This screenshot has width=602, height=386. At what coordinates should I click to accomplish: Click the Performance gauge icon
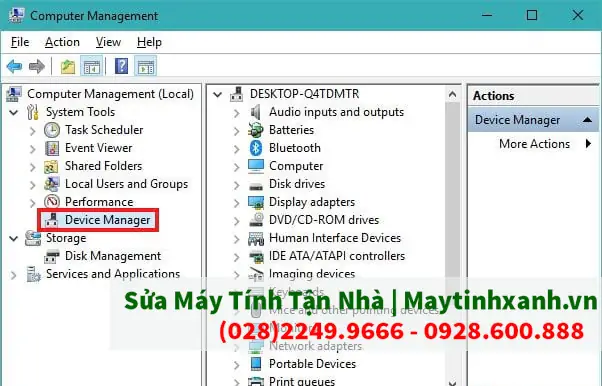pyautogui.click(x=52, y=202)
